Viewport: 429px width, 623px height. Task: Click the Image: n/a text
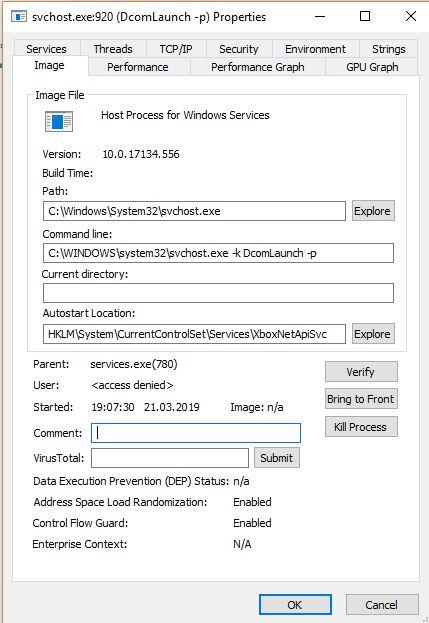(257, 407)
